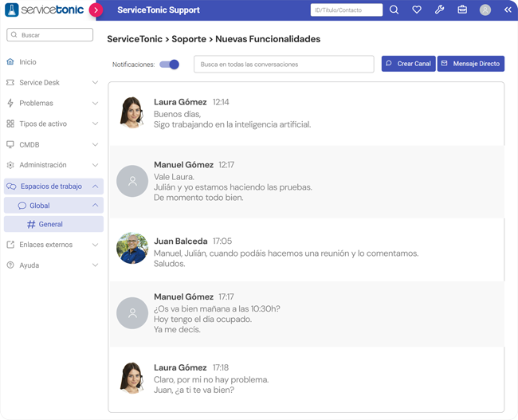518x420 pixels.
Task: Click the ID/Título/Contacto search field
Action: click(347, 10)
